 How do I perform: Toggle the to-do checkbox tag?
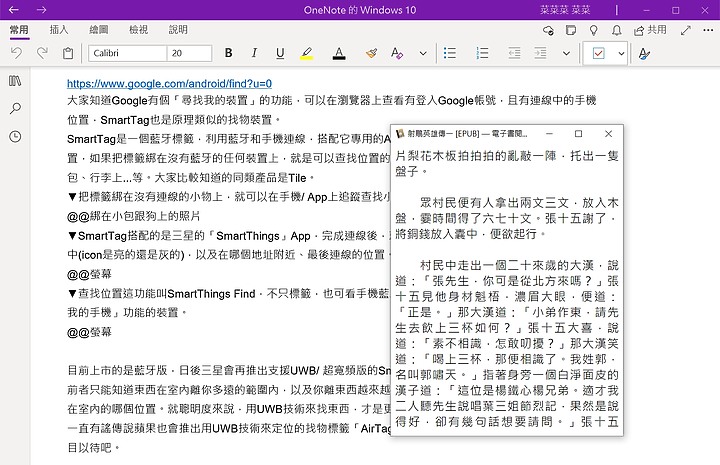(598, 53)
